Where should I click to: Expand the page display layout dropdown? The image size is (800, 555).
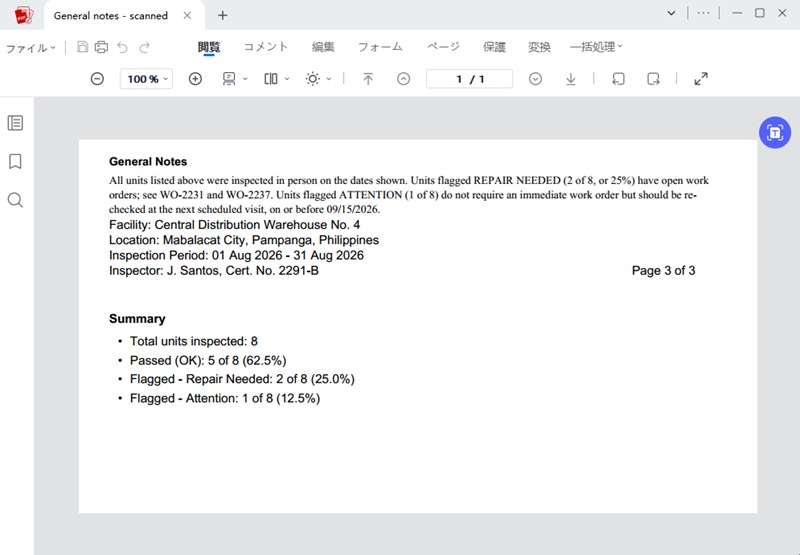(277, 79)
